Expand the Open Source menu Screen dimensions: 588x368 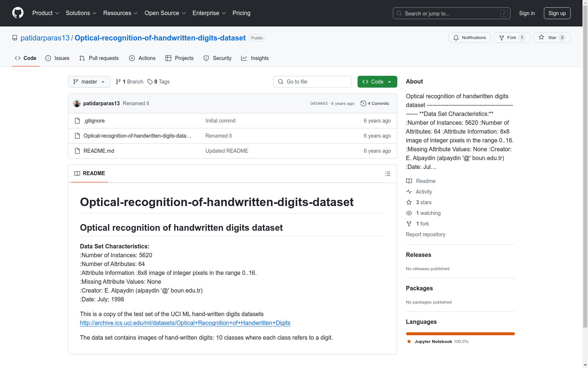point(165,13)
